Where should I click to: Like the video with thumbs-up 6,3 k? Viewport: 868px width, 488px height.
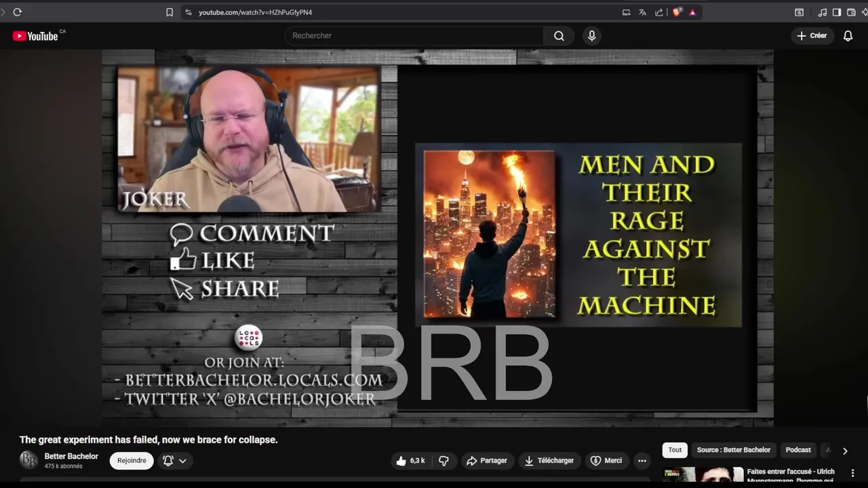coord(412,461)
